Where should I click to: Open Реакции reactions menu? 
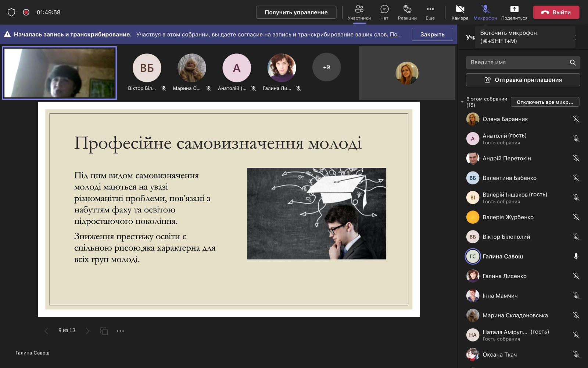click(x=407, y=12)
